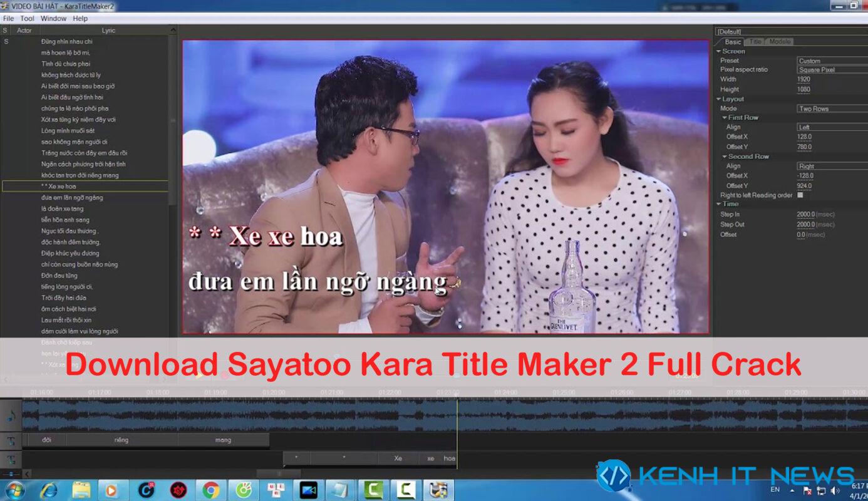
Task: Click the Actor column header
Action: (x=24, y=30)
